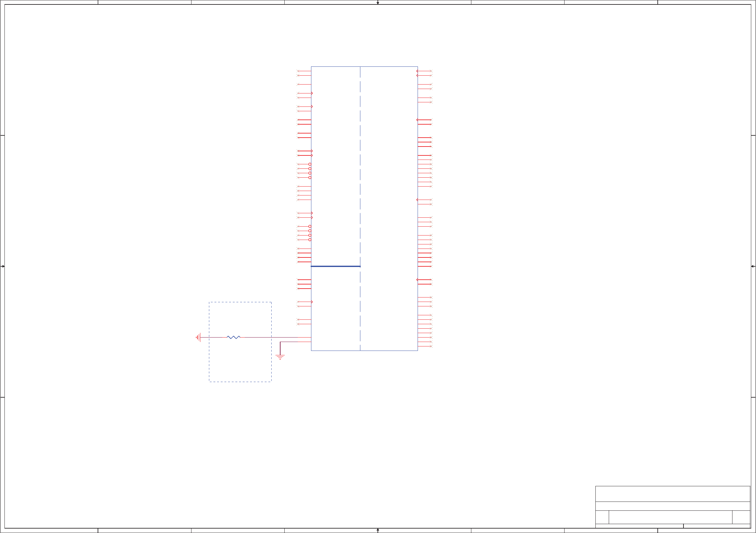Click the bottom-edge center arrow marker of the frame
The width and height of the screenshot is (756, 533).
378,530
